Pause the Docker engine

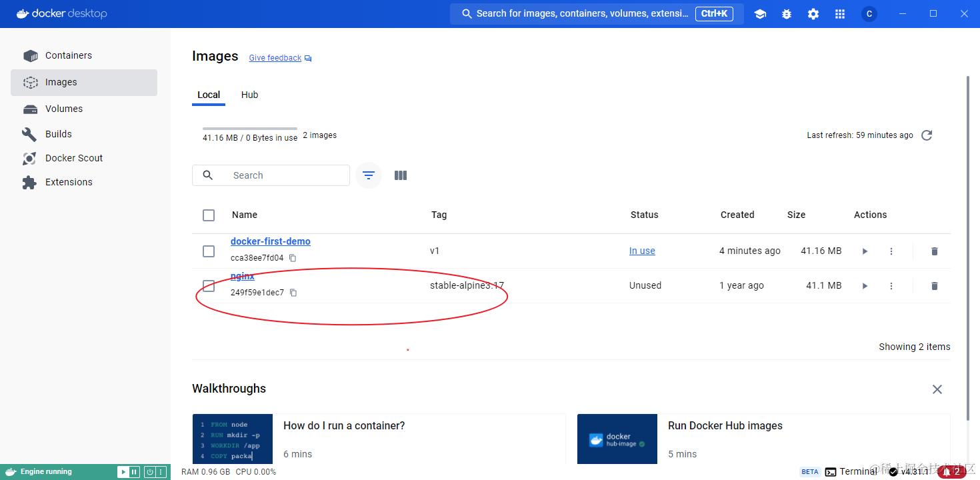click(x=134, y=472)
